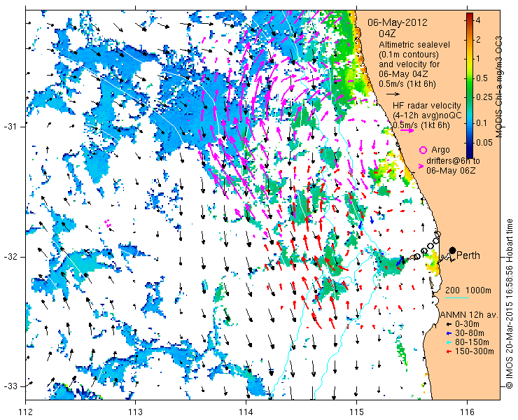Image resolution: width=518 pixels, height=420 pixels.
Task: Click the longitude axis label '112'
Action: [25, 412]
